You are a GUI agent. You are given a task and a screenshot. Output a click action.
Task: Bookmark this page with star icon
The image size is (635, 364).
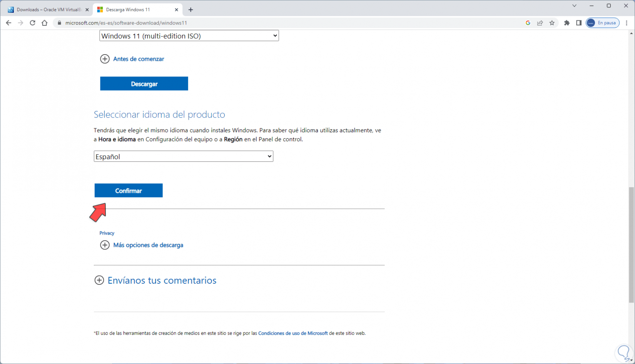(552, 23)
